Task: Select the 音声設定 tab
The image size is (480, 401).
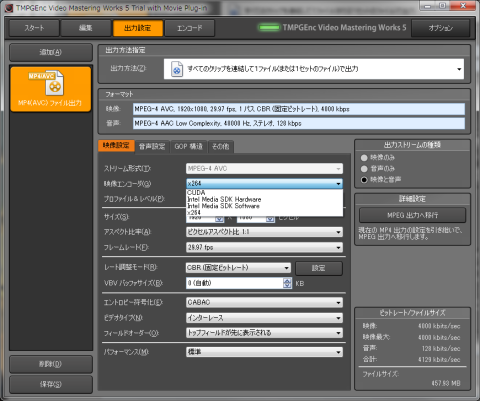Action: (x=152, y=146)
